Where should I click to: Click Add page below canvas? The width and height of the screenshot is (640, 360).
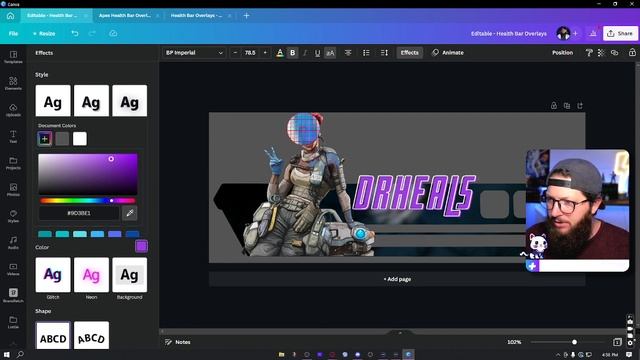(x=397, y=279)
